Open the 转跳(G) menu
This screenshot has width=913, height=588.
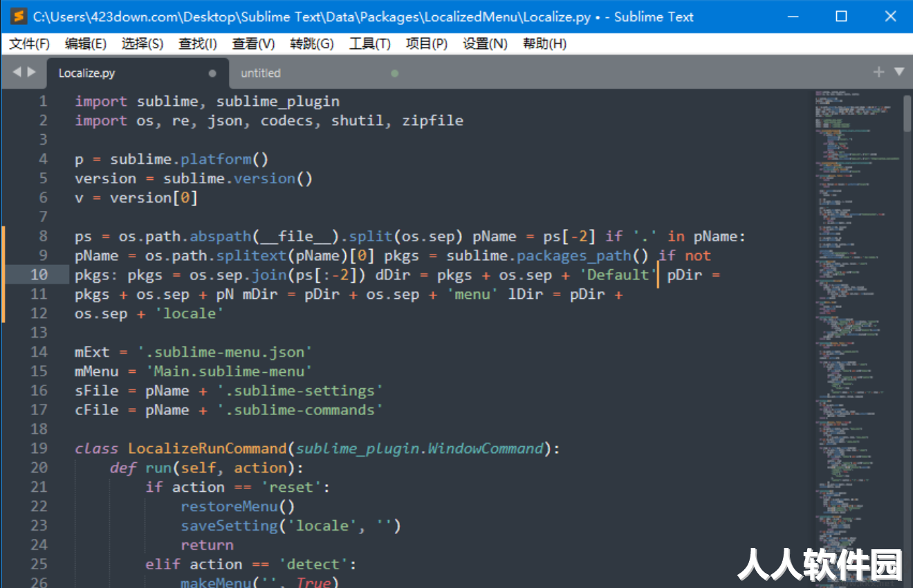coord(312,44)
